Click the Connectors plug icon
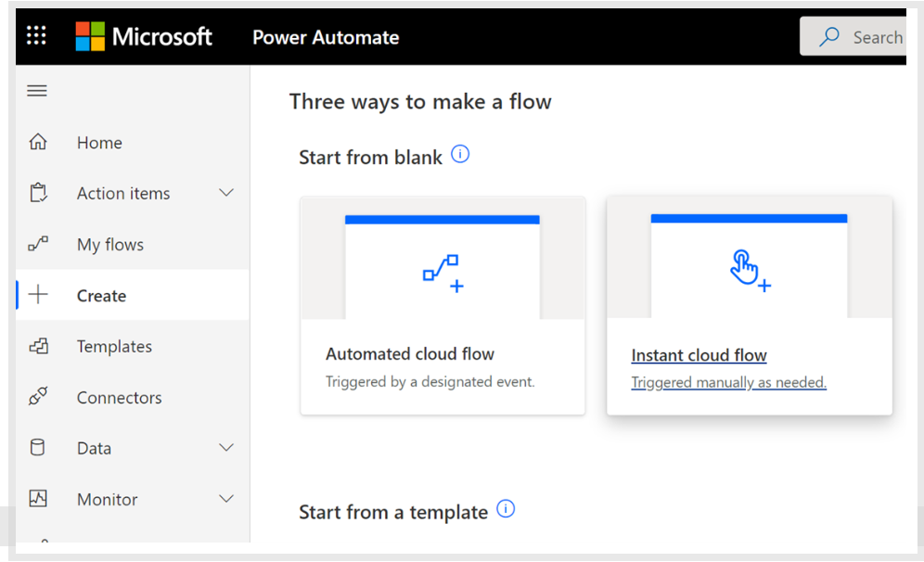 pos(38,397)
